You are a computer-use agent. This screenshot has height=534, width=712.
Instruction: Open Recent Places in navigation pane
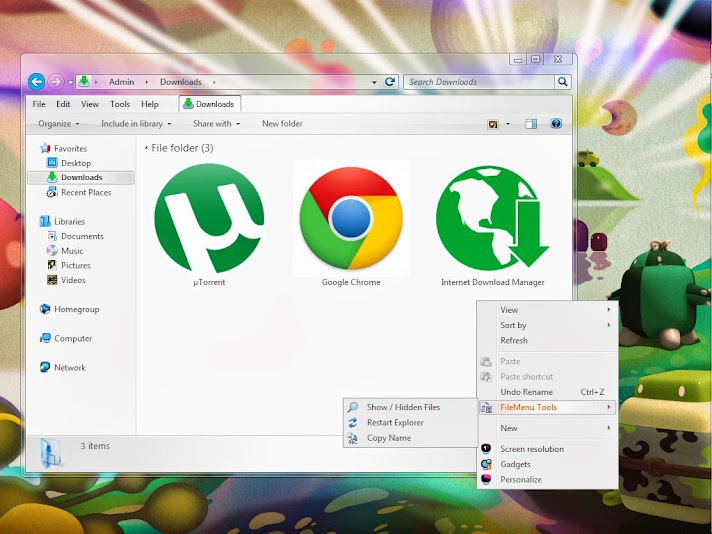point(86,193)
